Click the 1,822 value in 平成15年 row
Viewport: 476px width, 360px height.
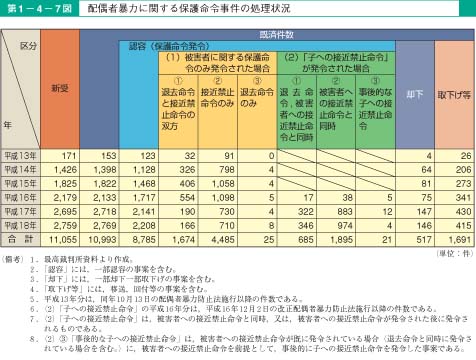click(105, 184)
